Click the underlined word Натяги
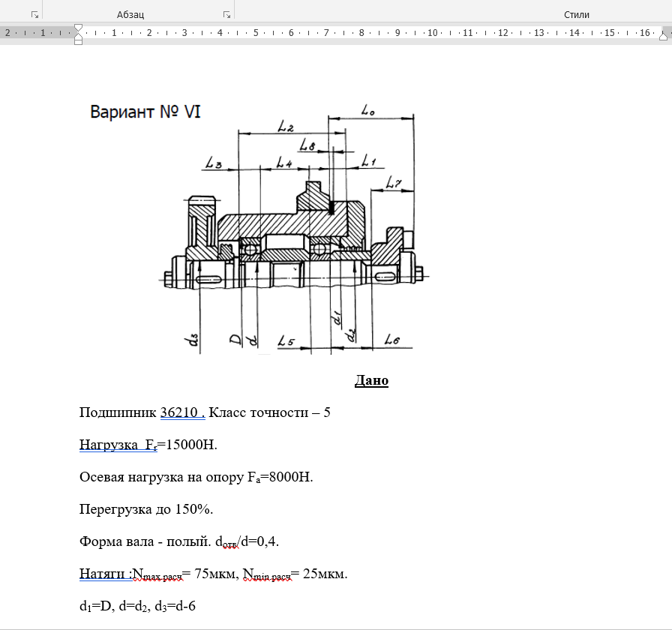Image resolution: width=672 pixels, height=630 pixels. coord(103,574)
